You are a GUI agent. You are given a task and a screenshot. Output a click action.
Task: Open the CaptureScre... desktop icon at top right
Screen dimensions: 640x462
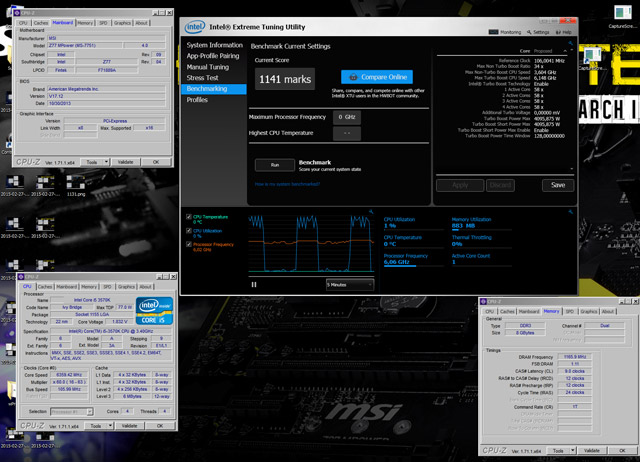coord(622,16)
